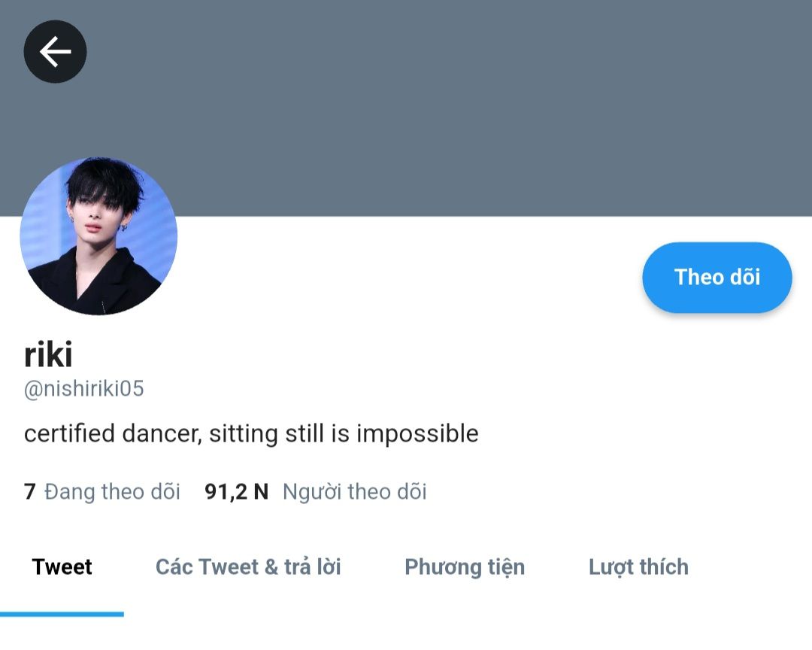
Task: Click the 91,2 N followers count
Action: point(236,491)
